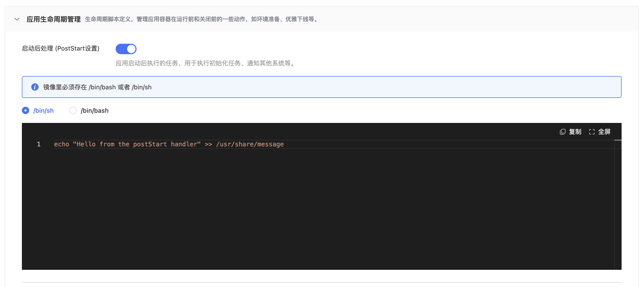The image size is (644, 287).
Task: Click the 启动后处理 (PostStart设置) label
Action: 61,48
